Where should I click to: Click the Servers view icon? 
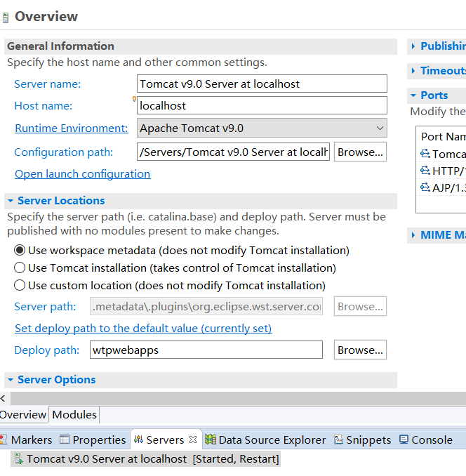[138, 439]
